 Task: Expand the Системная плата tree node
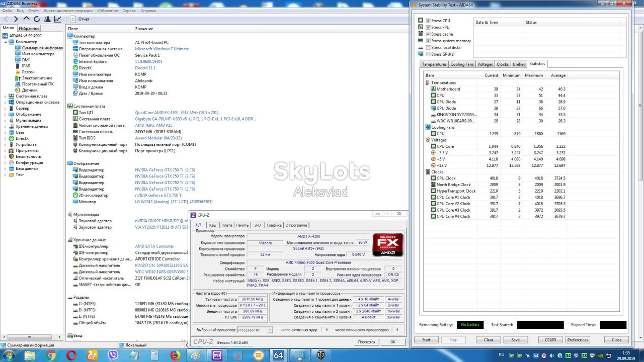[x=6, y=96]
